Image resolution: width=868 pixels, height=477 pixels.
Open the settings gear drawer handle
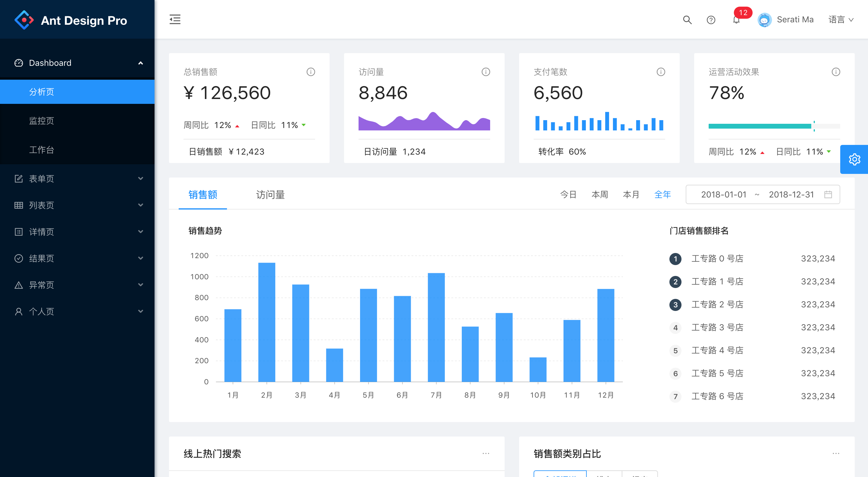(854, 159)
